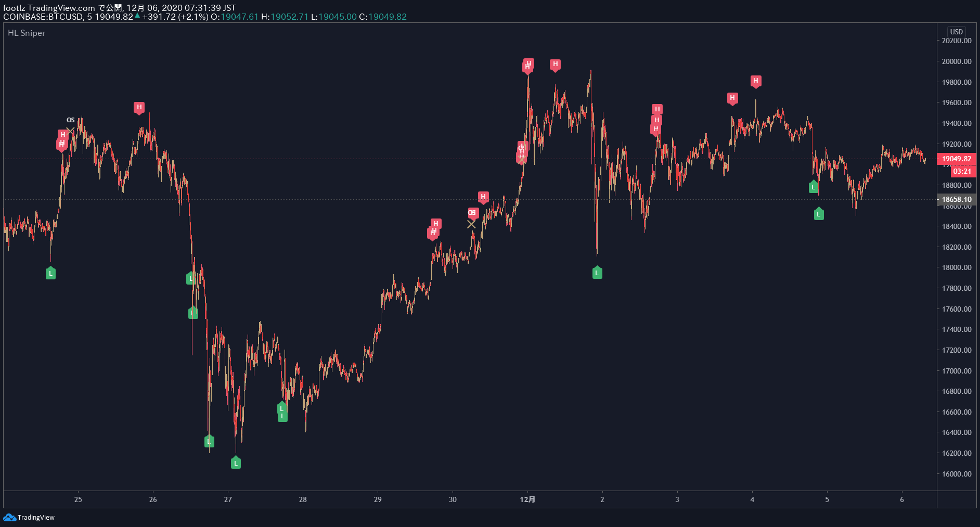Click the 16400.00 price axis label
The height and width of the screenshot is (527, 980).
957,432
